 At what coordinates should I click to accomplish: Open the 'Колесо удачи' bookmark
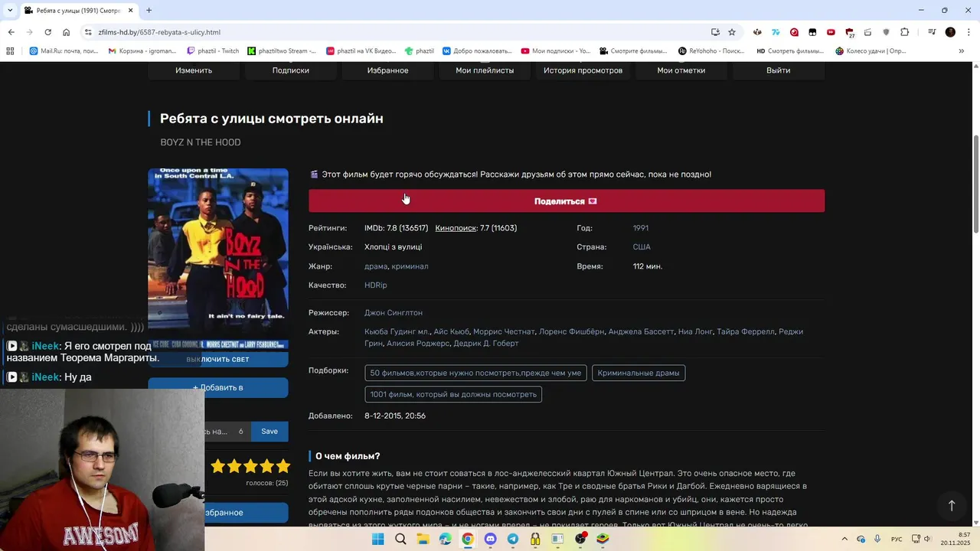click(x=871, y=51)
